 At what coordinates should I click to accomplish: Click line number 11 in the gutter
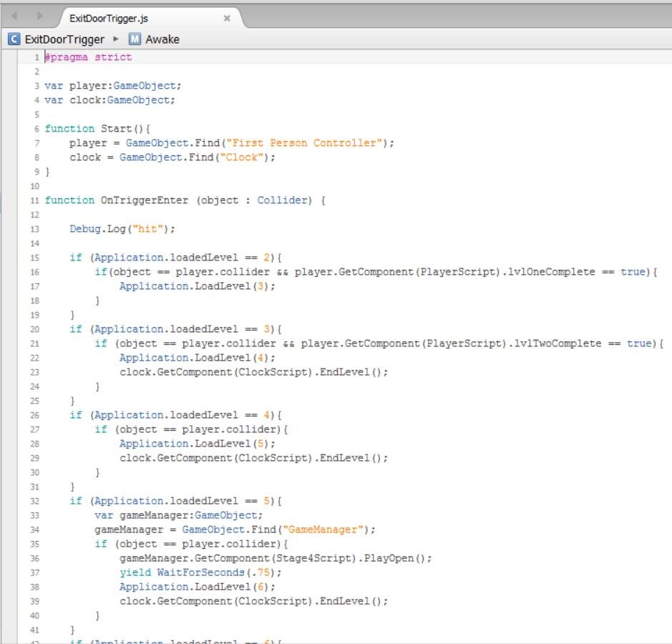[34, 200]
